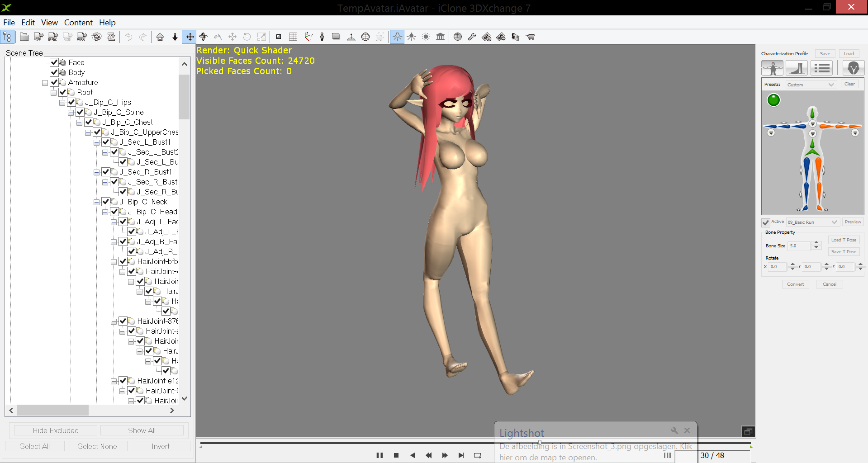Click the Cancel button in Characterization panel
868x463 pixels.
[829, 284]
